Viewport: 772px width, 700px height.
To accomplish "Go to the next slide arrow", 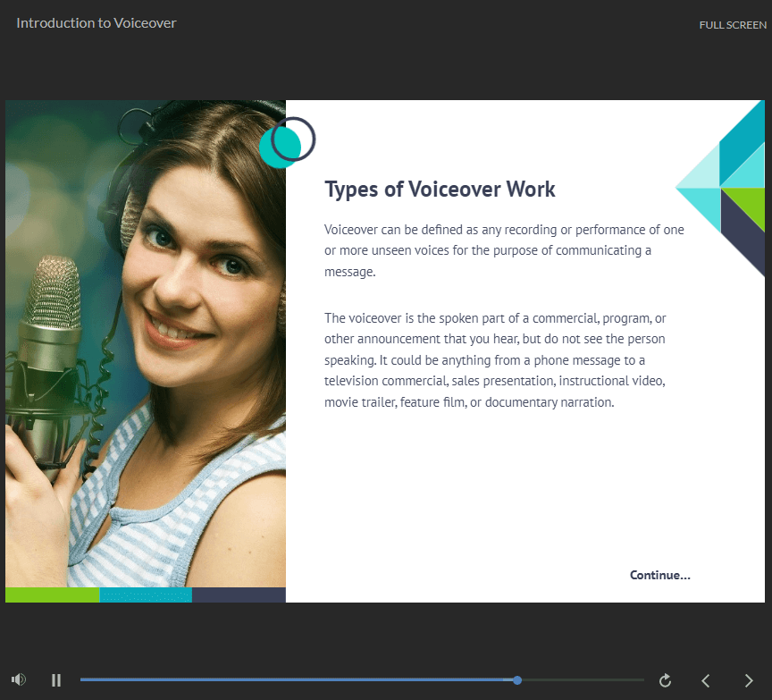I will pyautogui.click(x=749, y=680).
